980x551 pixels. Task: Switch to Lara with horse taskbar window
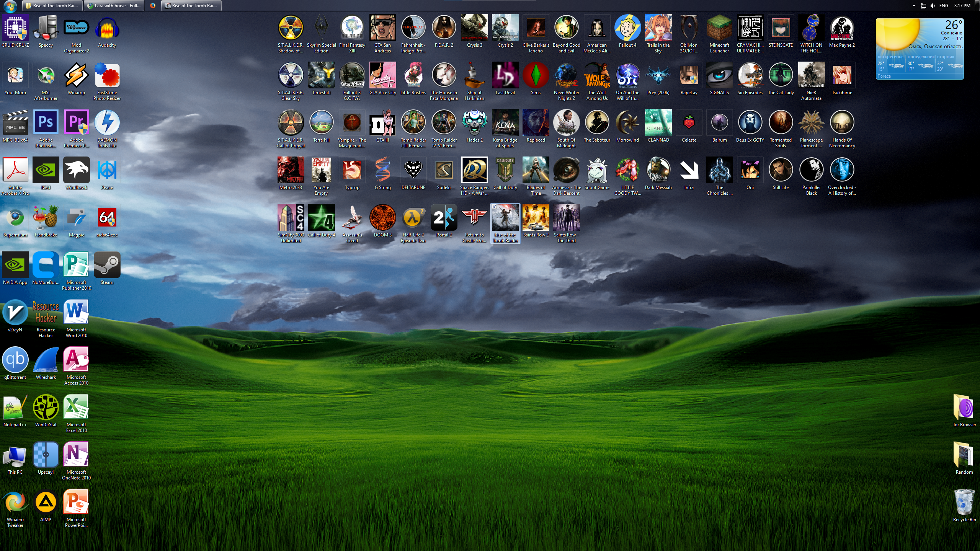tap(114, 6)
